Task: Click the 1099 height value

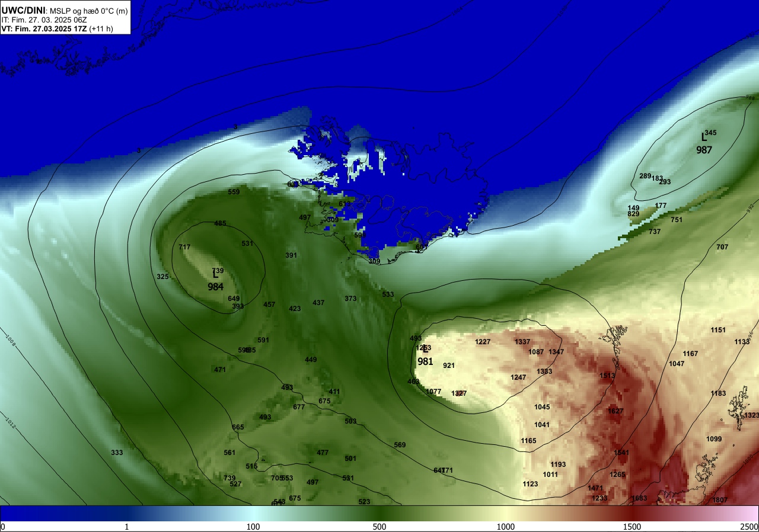Action: [x=714, y=439]
